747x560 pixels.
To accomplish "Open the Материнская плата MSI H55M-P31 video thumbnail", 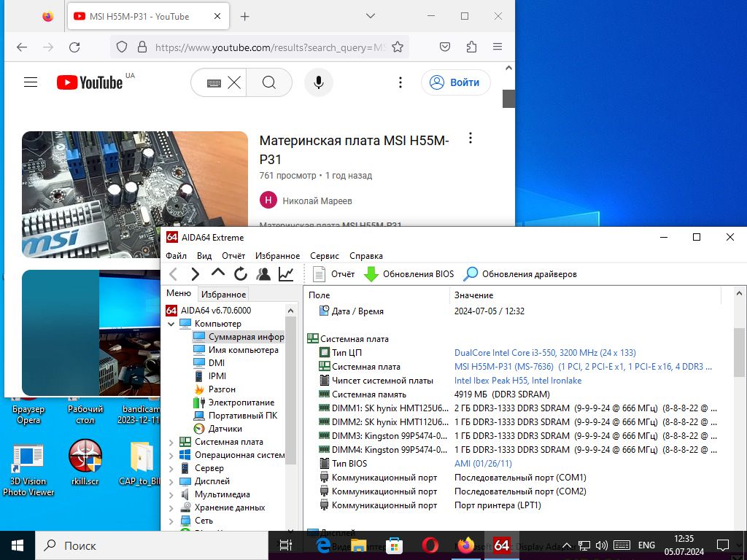I will pos(135,194).
